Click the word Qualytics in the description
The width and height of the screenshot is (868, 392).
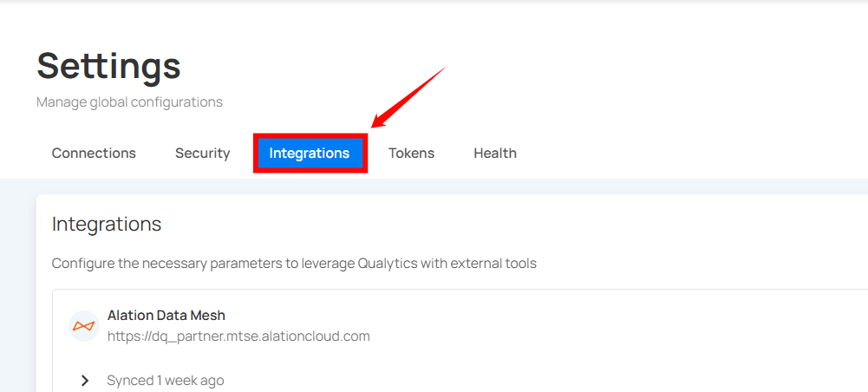pyautogui.click(x=387, y=263)
